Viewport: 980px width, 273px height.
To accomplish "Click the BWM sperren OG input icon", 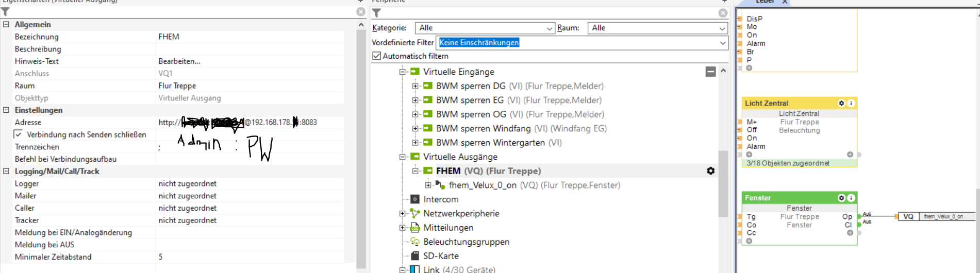I will (428, 114).
